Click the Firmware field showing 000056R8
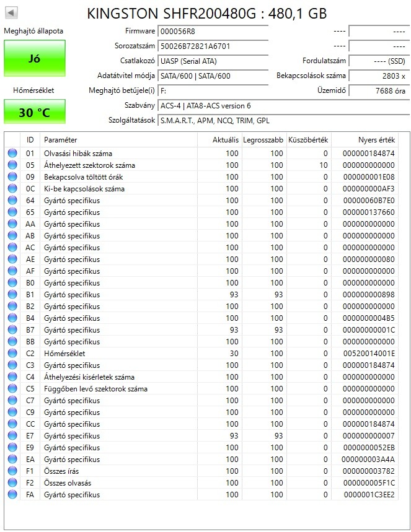411x532 pixels. click(x=213, y=31)
